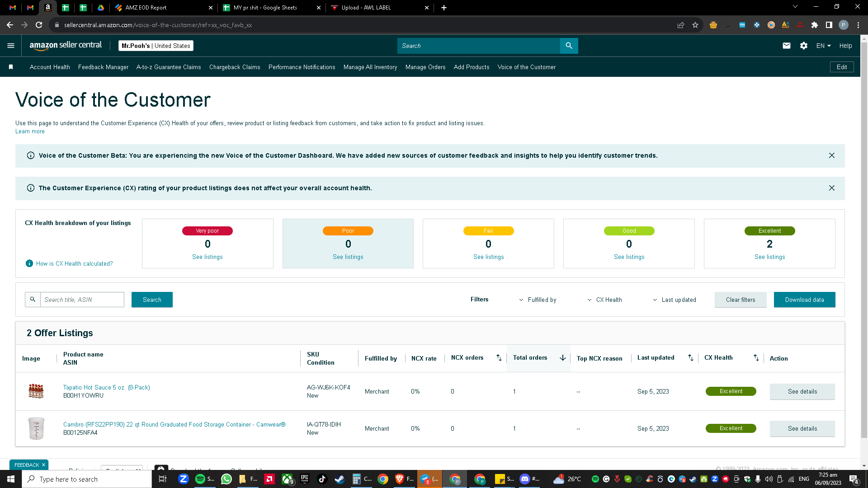
Task: See details for Tapatio Hot Sauce listing
Action: click(x=802, y=391)
